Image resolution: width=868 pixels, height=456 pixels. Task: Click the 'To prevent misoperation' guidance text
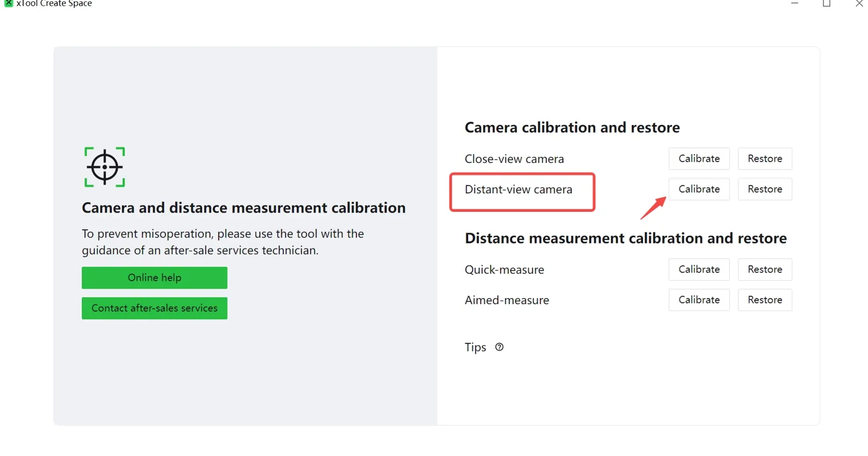click(223, 242)
